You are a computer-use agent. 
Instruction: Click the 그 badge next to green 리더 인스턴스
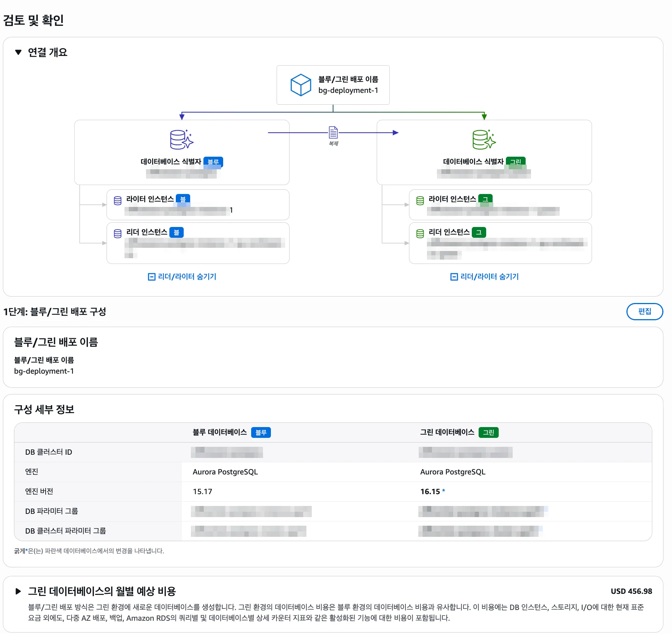click(479, 232)
